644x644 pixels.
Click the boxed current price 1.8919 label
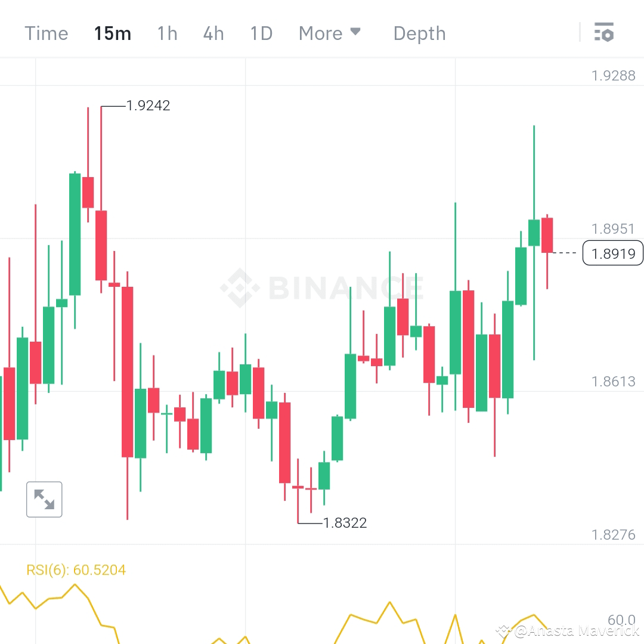(x=612, y=253)
